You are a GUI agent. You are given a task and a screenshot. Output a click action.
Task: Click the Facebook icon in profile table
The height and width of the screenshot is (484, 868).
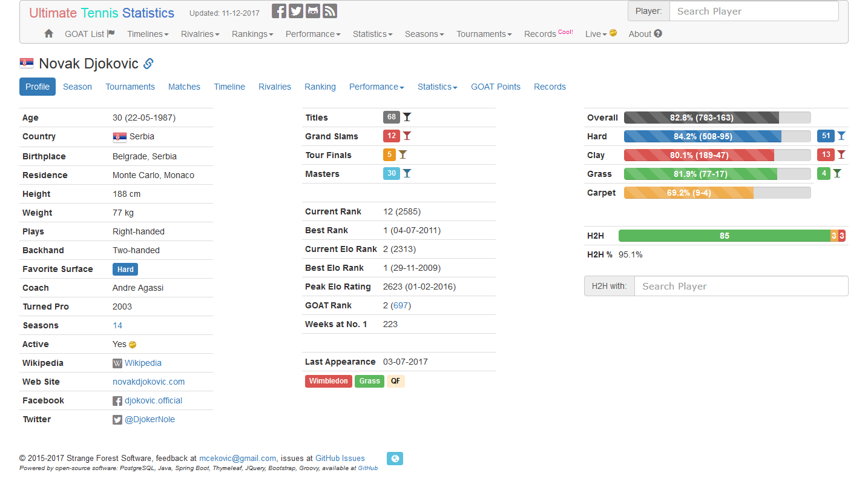coord(117,401)
